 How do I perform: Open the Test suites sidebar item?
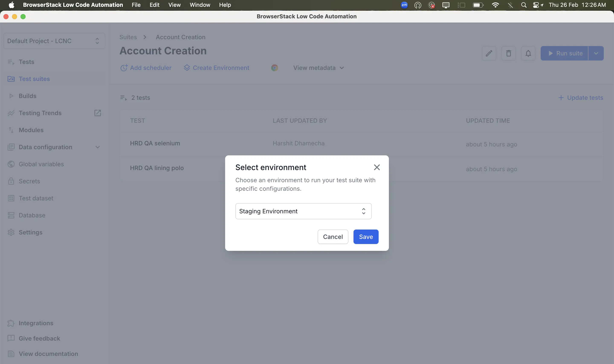click(34, 79)
